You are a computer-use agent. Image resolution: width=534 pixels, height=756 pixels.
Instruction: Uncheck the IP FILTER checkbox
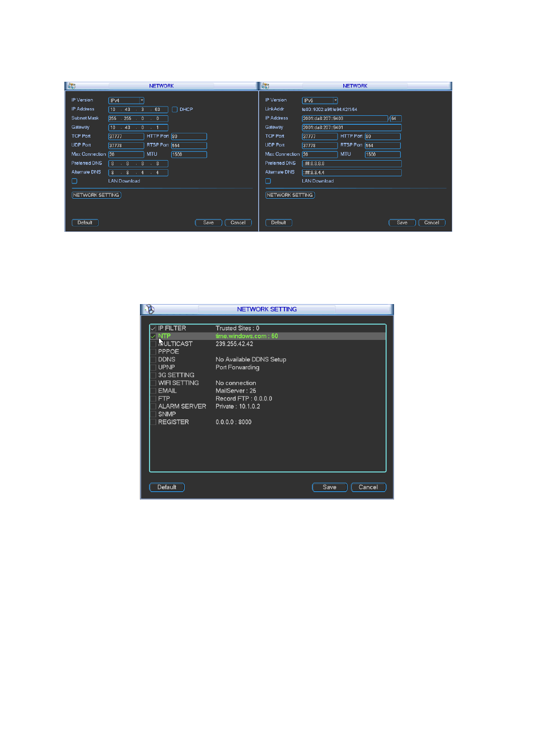(x=153, y=328)
